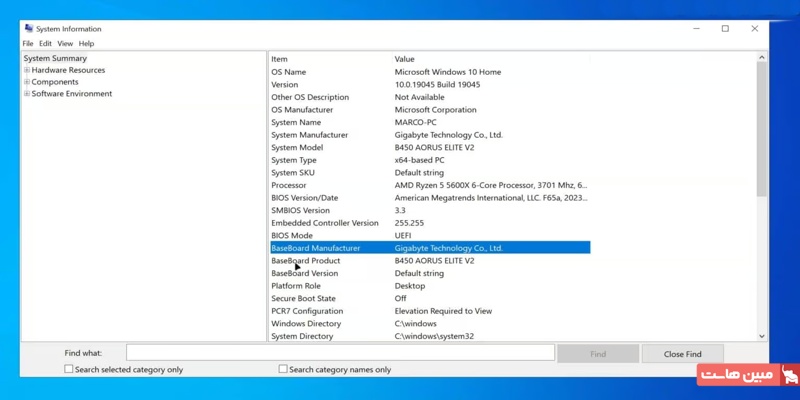This screenshot has height=400, width=800.
Task: Expand the Software Environment tree node
Action: [27, 94]
